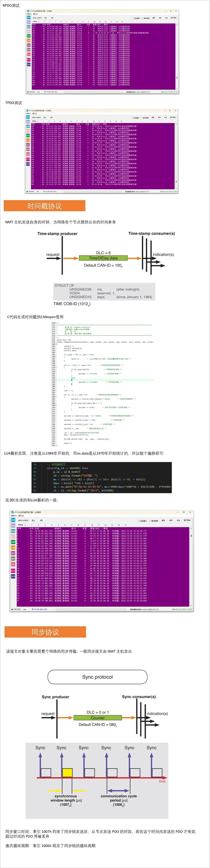Open the Trace tool in the RPDO test window
This screenshot has height=868, width=210.
tap(29, 54)
